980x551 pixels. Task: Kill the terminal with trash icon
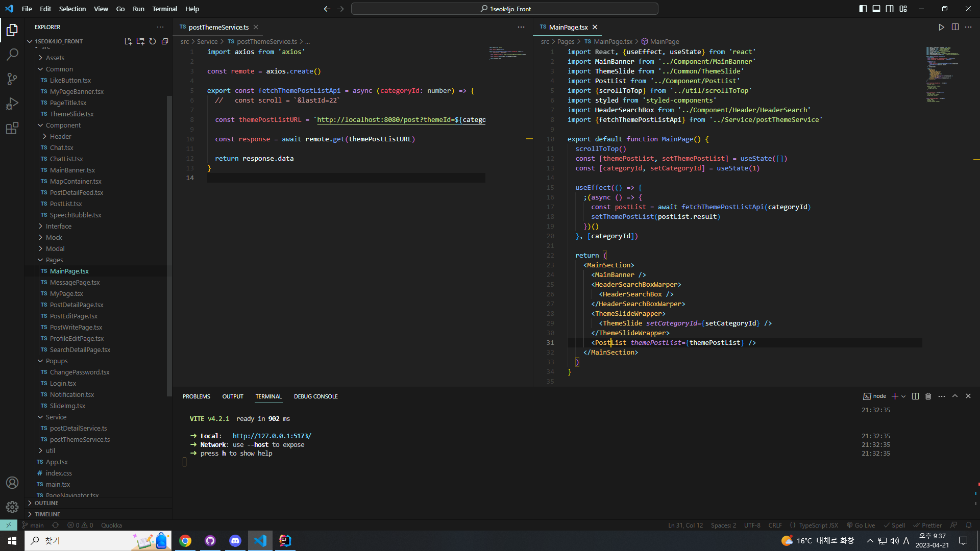tap(928, 396)
